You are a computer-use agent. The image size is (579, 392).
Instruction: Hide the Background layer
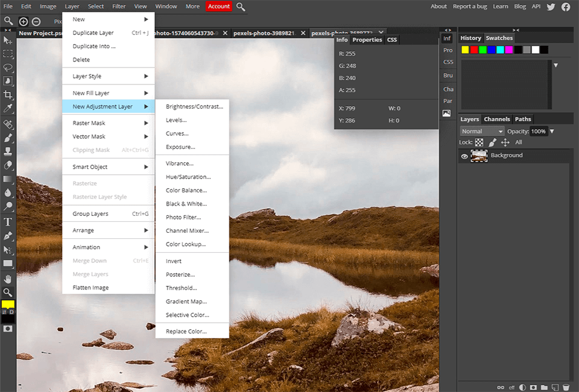coord(463,155)
